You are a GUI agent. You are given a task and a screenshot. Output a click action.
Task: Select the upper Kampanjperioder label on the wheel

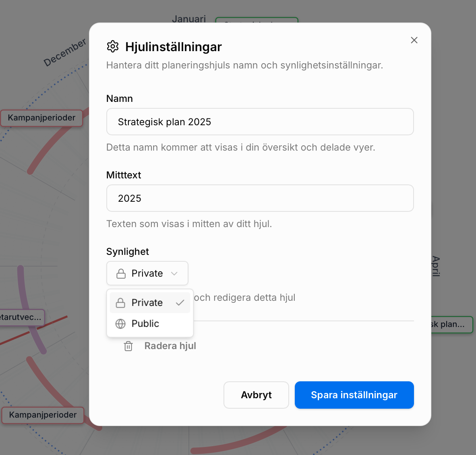(41, 118)
